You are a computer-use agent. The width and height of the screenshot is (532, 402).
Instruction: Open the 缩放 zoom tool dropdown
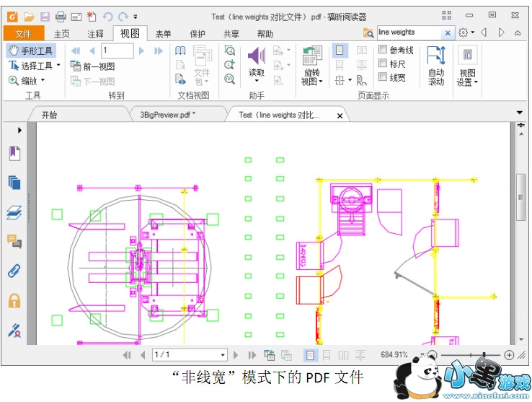tap(43, 80)
